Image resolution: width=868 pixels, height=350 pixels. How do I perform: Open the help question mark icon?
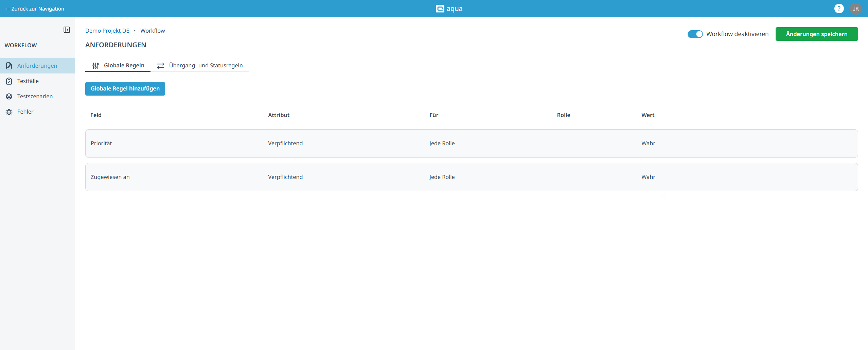839,9
